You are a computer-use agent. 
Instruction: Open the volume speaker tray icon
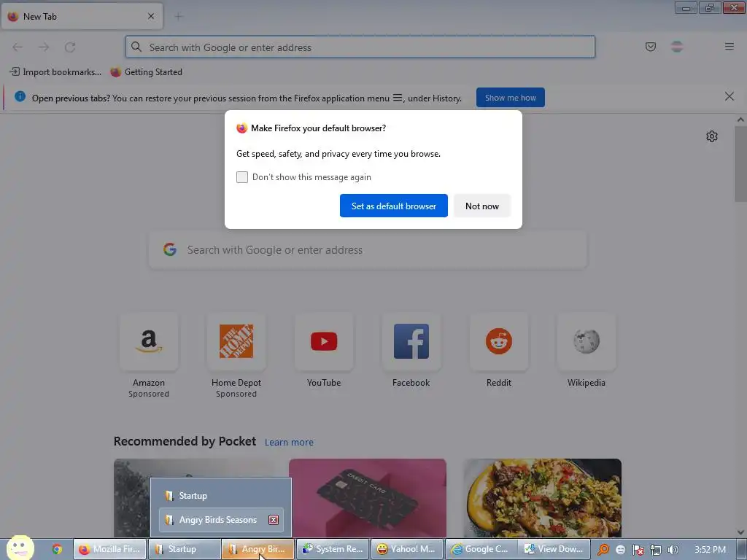coord(673,550)
